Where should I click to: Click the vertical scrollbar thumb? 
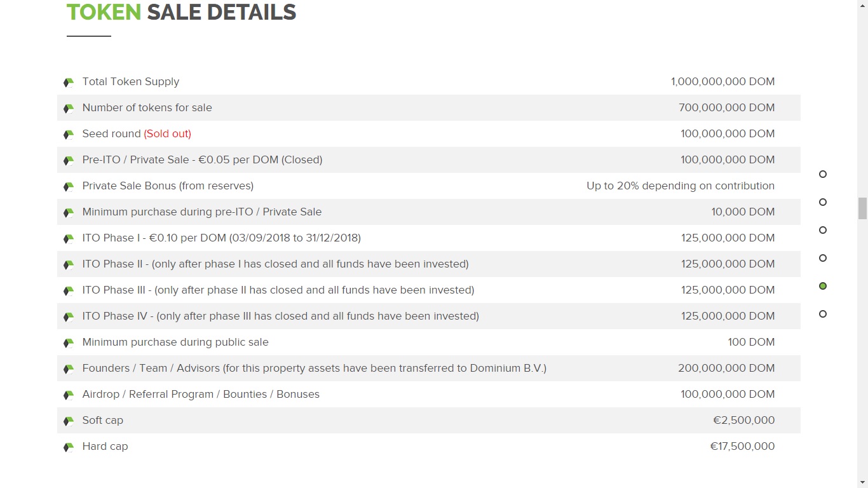(862, 208)
